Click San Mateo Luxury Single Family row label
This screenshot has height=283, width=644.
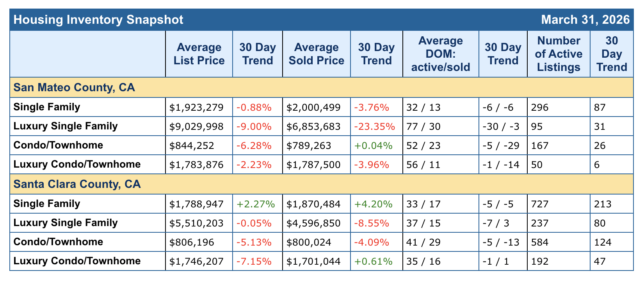[x=66, y=126]
